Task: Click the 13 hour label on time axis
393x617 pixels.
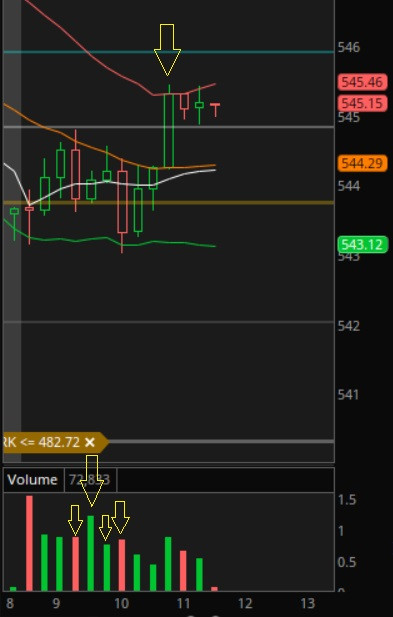Action: (x=308, y=603)
